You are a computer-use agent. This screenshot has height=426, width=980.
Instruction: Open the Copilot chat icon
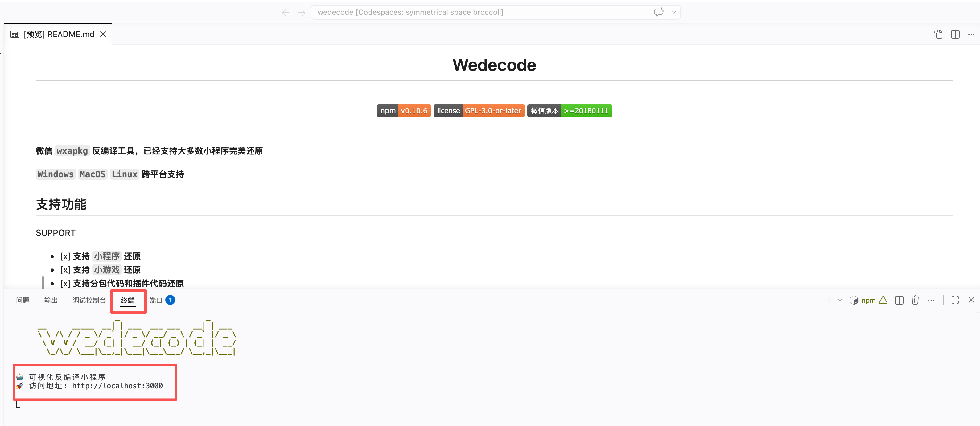[x=659, y=12]
